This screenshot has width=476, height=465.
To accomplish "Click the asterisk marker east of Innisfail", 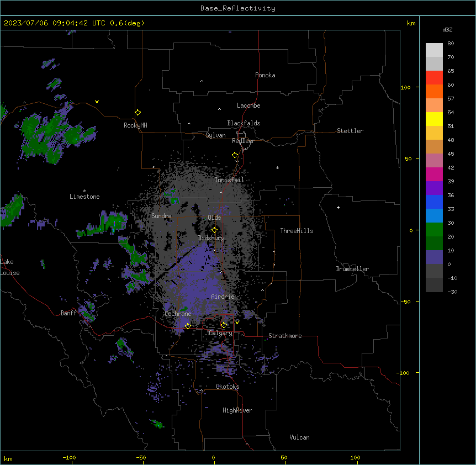I will point(277,167).
